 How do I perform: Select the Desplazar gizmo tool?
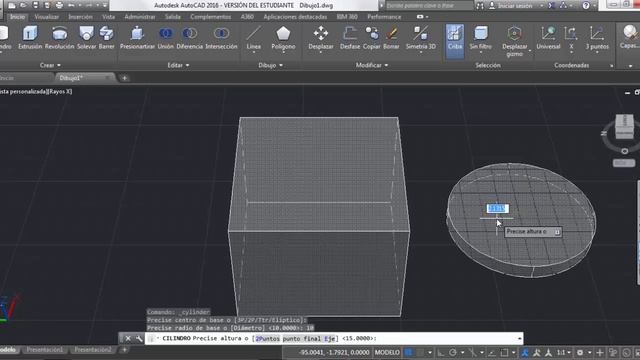coord(514,41)
